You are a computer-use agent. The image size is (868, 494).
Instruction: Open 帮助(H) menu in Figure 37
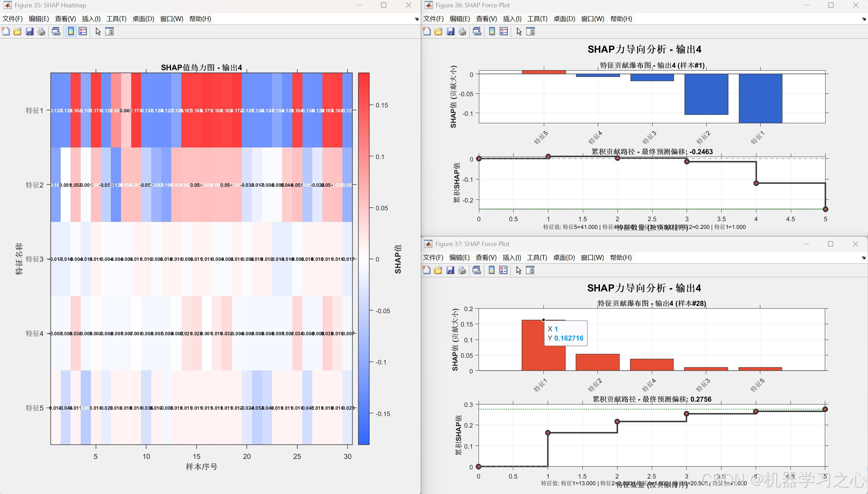point(621,258)
